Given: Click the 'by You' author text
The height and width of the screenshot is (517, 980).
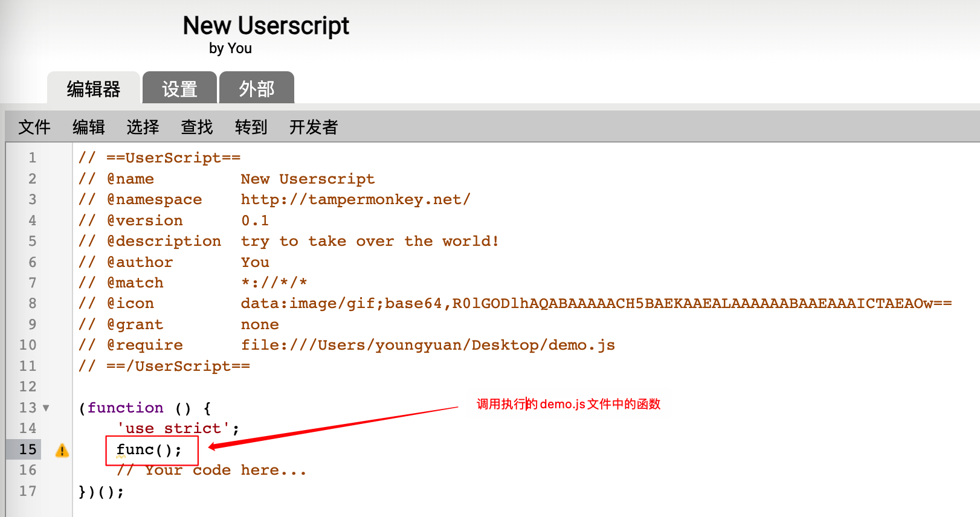Looking at the screenshot, I should click(x=230, y=48).
